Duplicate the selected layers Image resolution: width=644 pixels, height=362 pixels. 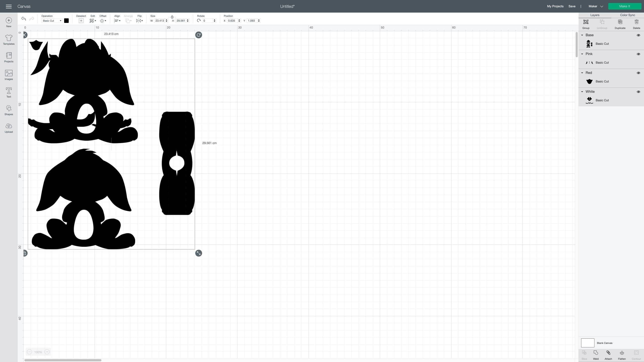click(x=620, y=24)
